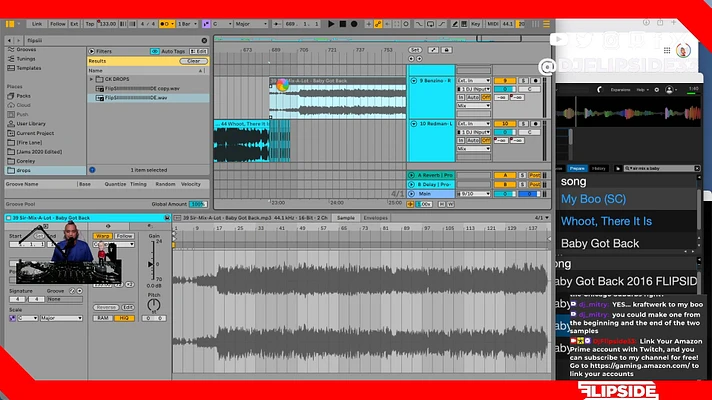Viewport: 712px width, 400px height.
Task: Solo track 9 Benzino
Action: coord(524,81)
